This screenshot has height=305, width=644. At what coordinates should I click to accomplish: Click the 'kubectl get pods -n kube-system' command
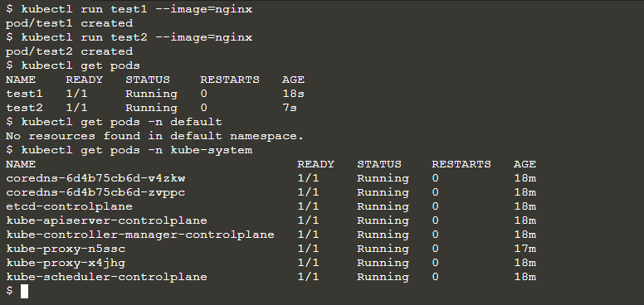point(137,150)
